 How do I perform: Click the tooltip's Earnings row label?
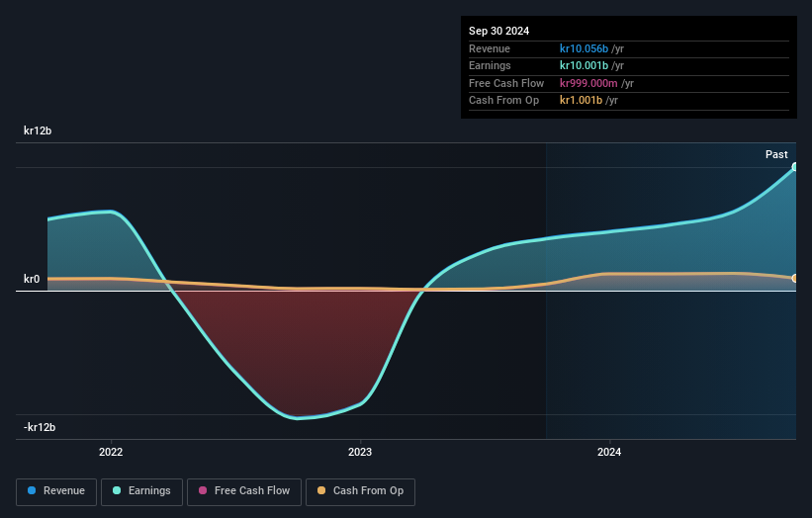coord(490,65)
